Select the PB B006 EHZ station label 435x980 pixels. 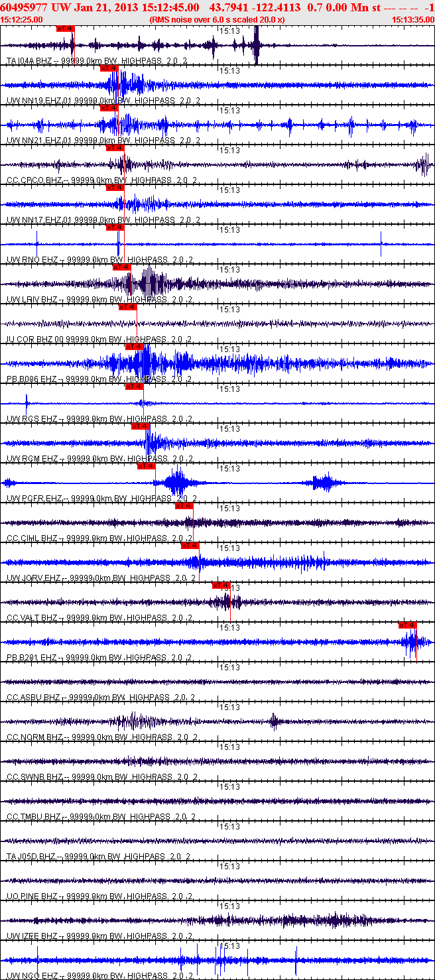tap(99, 379)
